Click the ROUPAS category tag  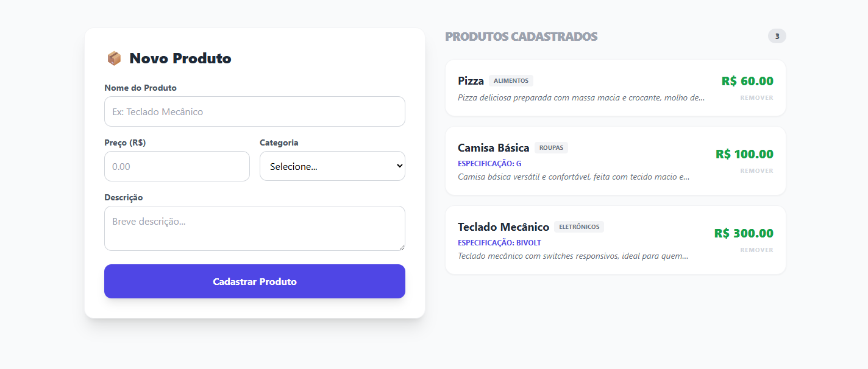tap(551, 148)
